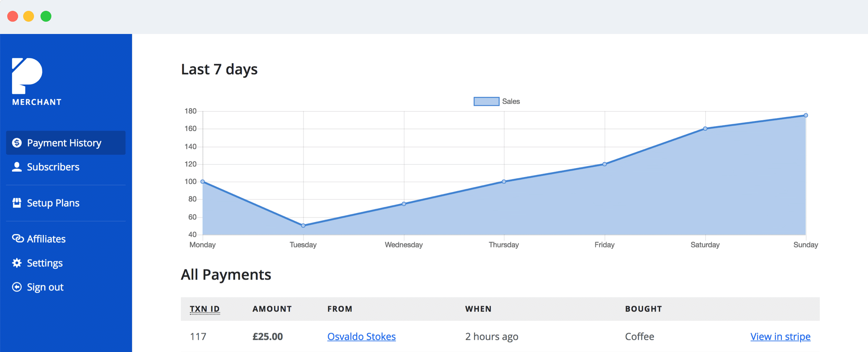Screen dimensions: 868x352
Task: Select the Affiliates sidebar label
Action: click(46, 239)
